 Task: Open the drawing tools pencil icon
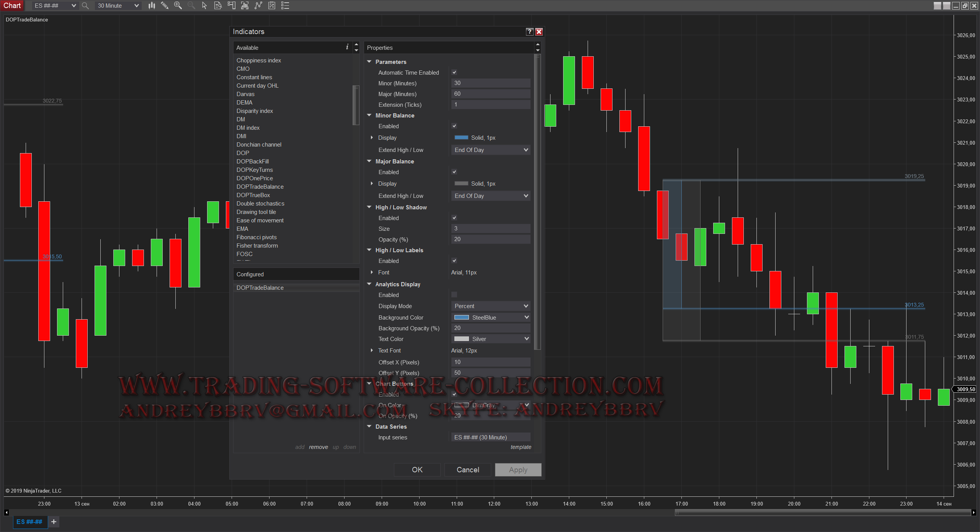pyautogui.click(x=165, y=5)
